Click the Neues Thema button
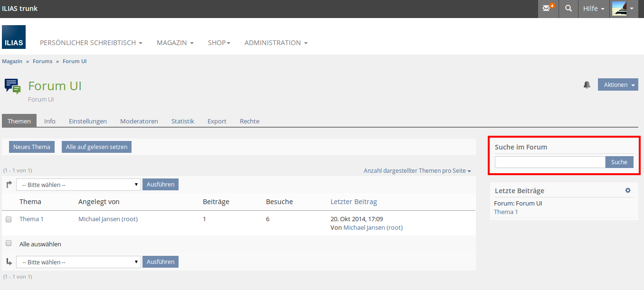This screenshot has height=290, width=644. pos(32,147)
